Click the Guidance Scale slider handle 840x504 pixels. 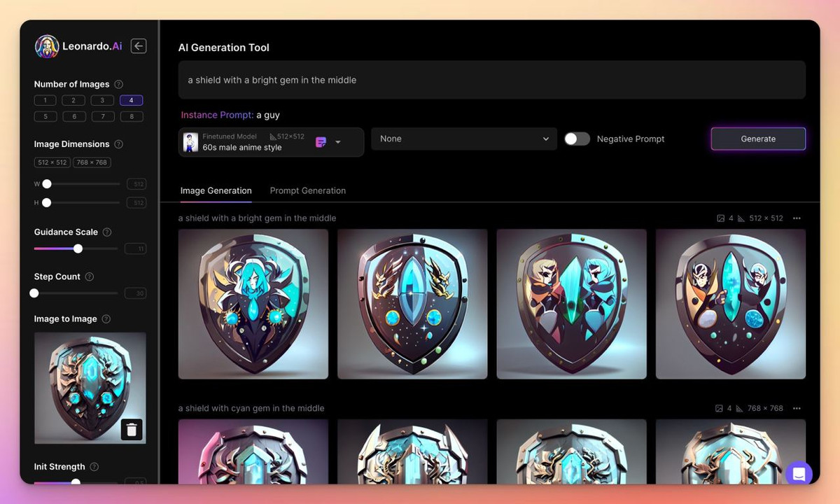(x=78, y=248)
